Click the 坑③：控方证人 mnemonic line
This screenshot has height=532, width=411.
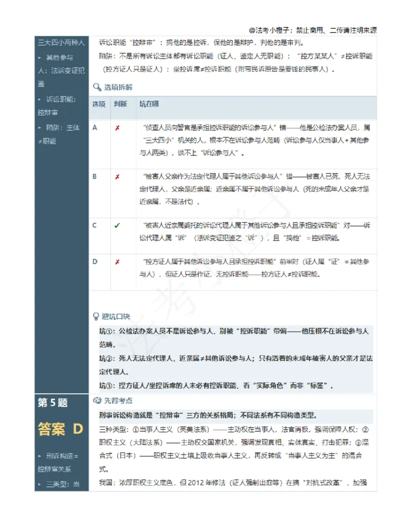216,386
